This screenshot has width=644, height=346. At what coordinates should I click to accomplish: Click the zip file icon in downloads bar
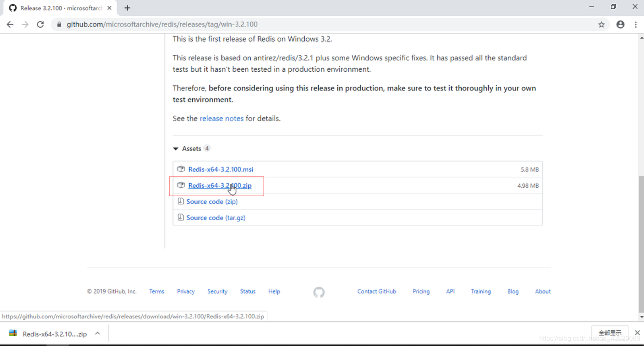pos(13,334)
